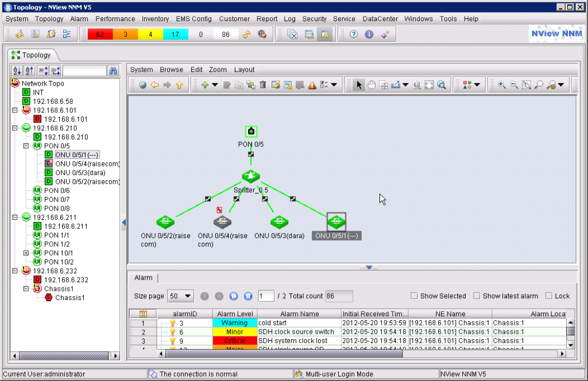Viewport: 588px width, 381px height.
Task: Open the Topology menu
Action: coord(49,19)
